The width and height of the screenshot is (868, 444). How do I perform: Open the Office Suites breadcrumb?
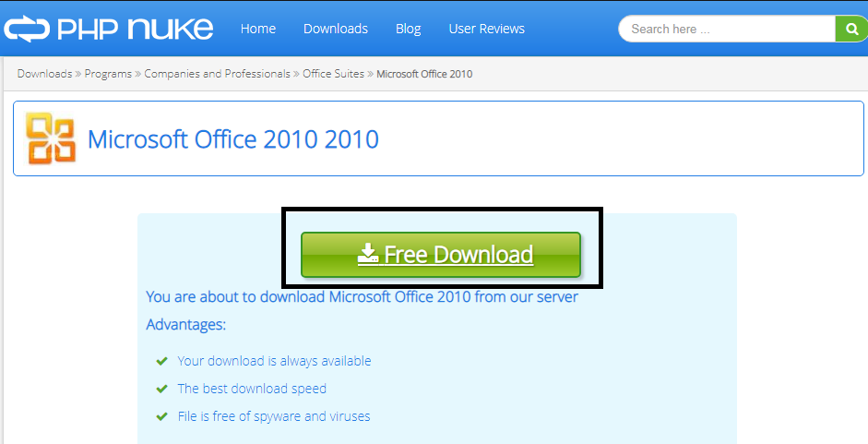[333, 74]
